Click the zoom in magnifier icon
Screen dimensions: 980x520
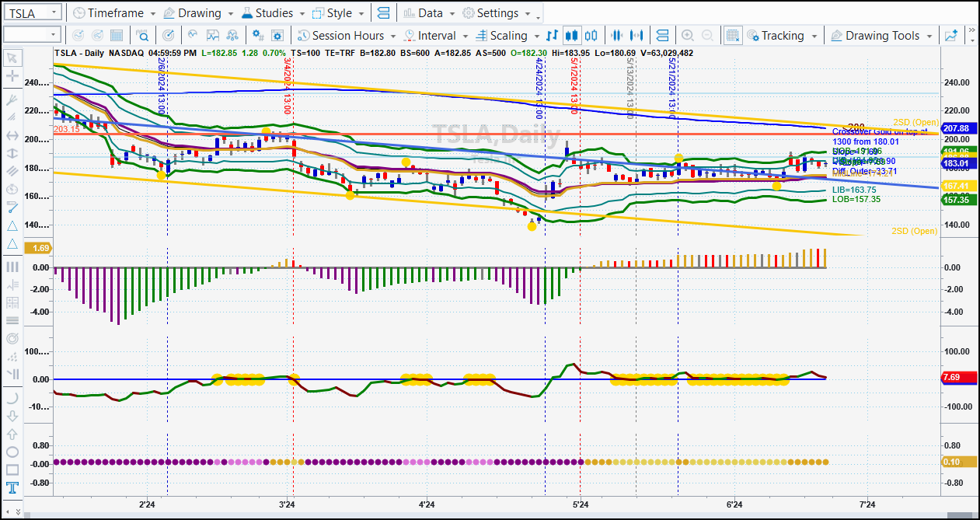pyautogui.click(x=688, y=36)
